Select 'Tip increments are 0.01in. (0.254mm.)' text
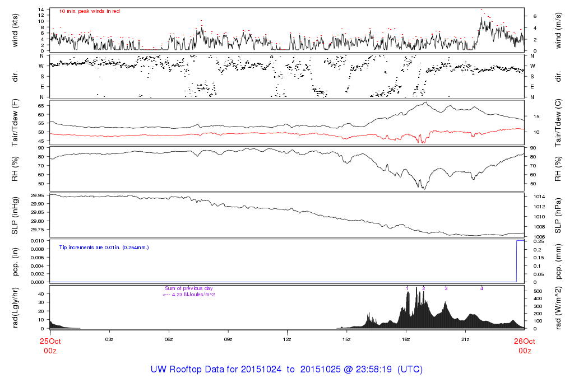 pos(104,248)
